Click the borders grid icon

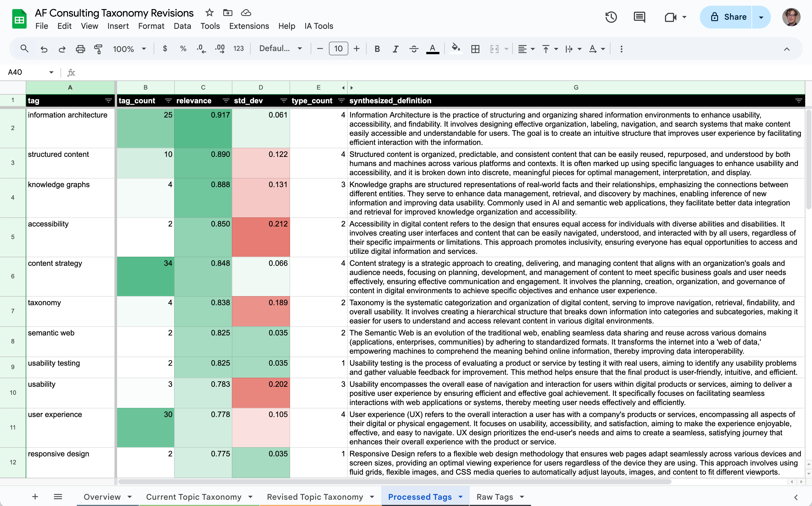click(475, 49)
